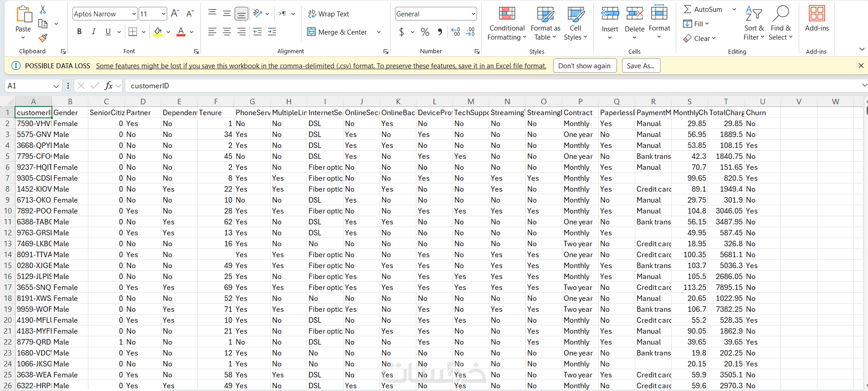Expand the General number format dropdown
Viewport: 868px width, 391px height.
473,14
